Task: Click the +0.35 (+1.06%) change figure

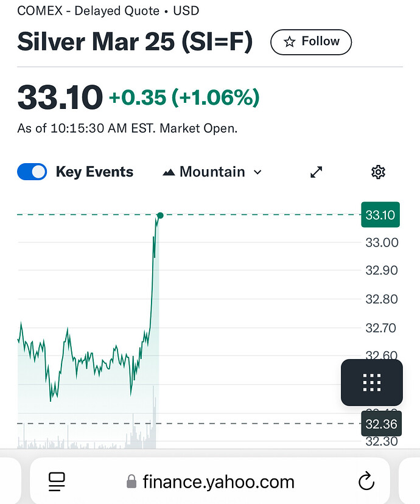Action: (184, 97)
